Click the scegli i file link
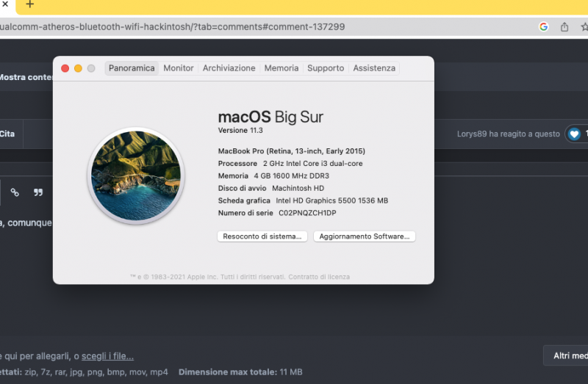The image size is (588, 384). [x=107, y=356]
